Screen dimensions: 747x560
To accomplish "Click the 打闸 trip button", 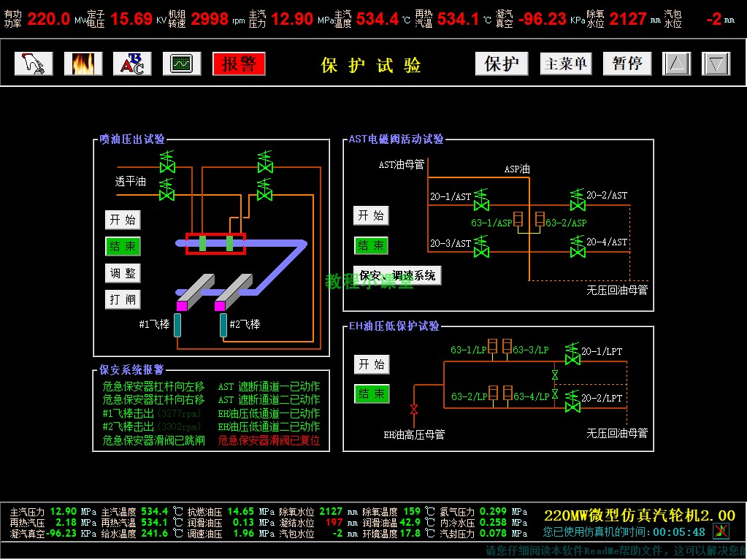I will [x=123, y=299].
